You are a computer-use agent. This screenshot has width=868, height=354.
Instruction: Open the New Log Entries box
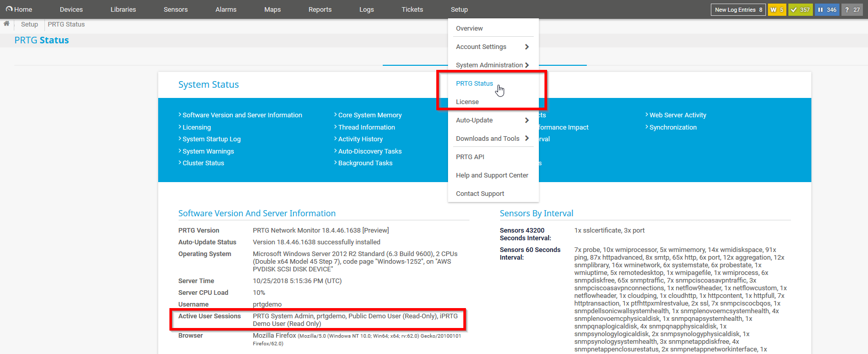coord(738,10)
